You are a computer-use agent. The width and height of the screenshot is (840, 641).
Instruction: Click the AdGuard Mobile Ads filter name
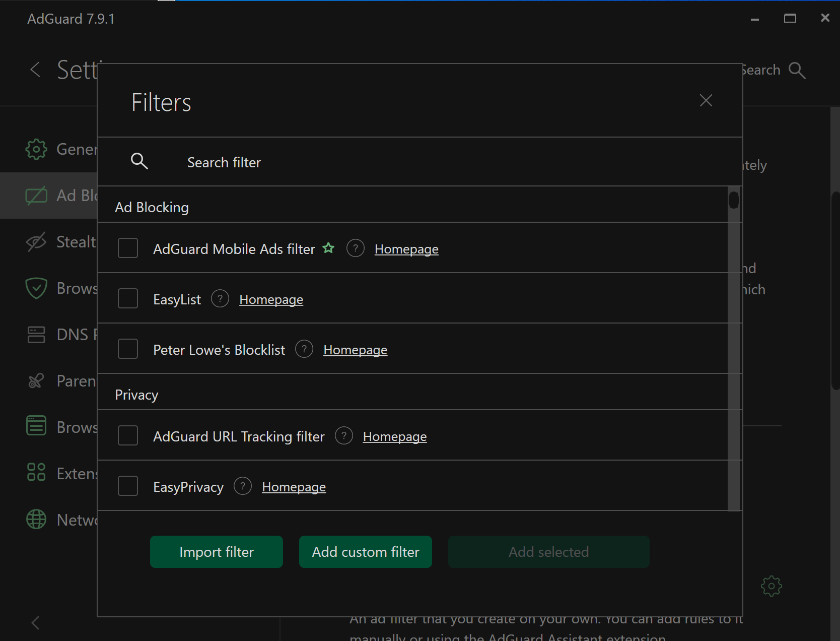tap(234, 249)
